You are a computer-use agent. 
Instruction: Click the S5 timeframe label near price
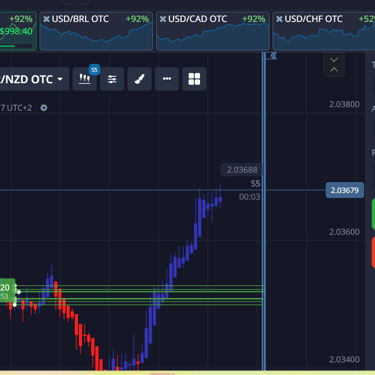pos(255,184)
